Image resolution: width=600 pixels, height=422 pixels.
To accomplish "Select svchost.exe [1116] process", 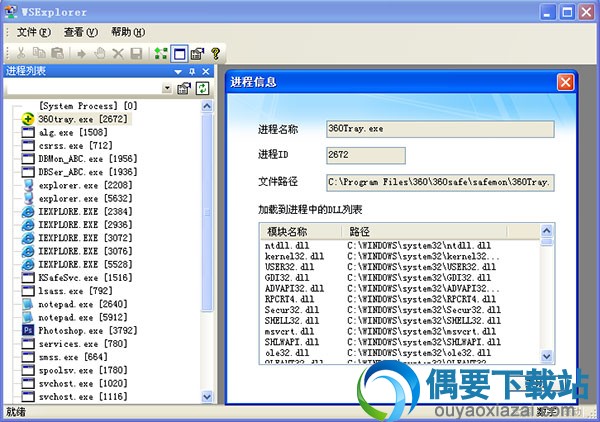I will (83, 397).
